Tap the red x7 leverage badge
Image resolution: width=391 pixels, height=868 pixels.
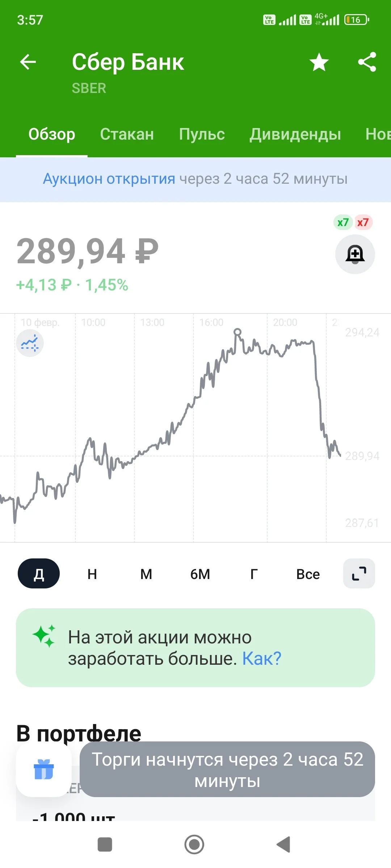coord(363,222)
